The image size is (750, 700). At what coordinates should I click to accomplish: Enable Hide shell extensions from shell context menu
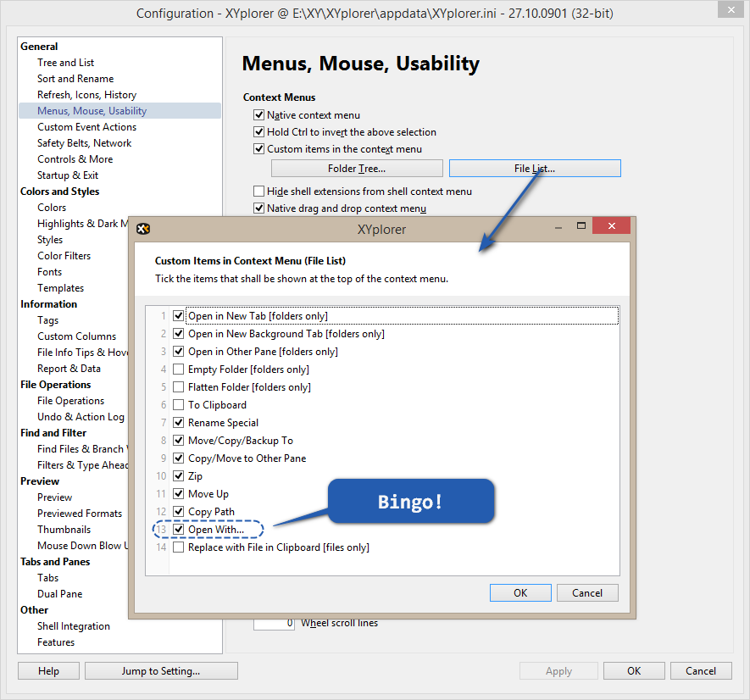pos(259,192)
